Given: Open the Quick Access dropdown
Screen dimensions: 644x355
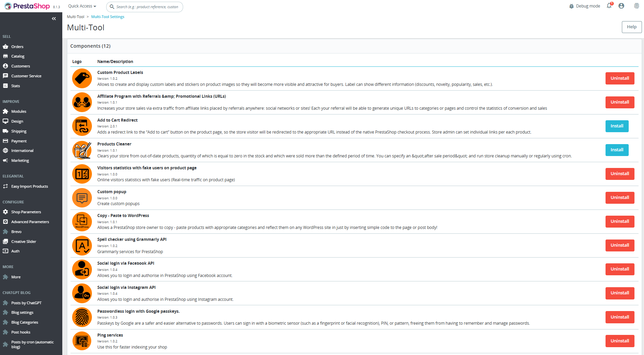Looking at the screenshot, I should pyautogui.click(x=82, y=6).
